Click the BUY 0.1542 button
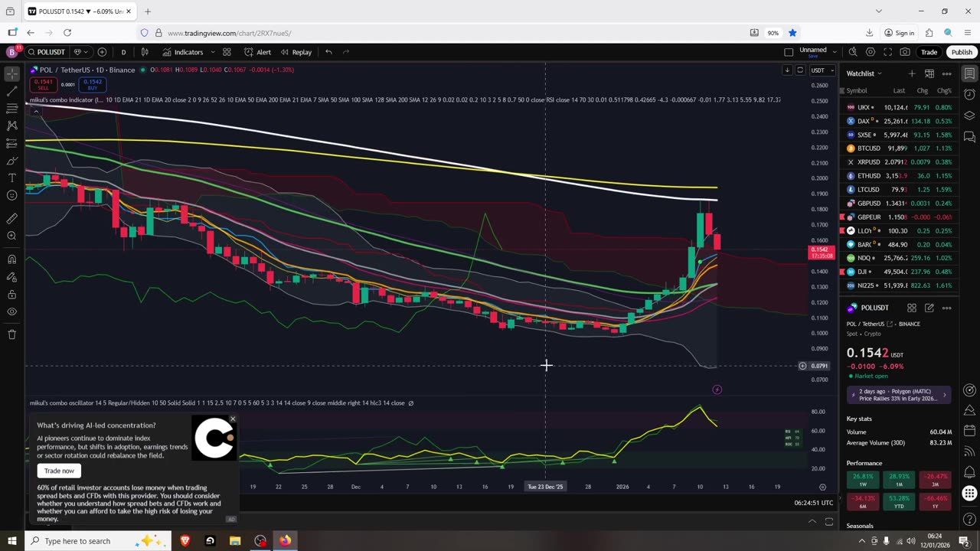 coord(92,84)
